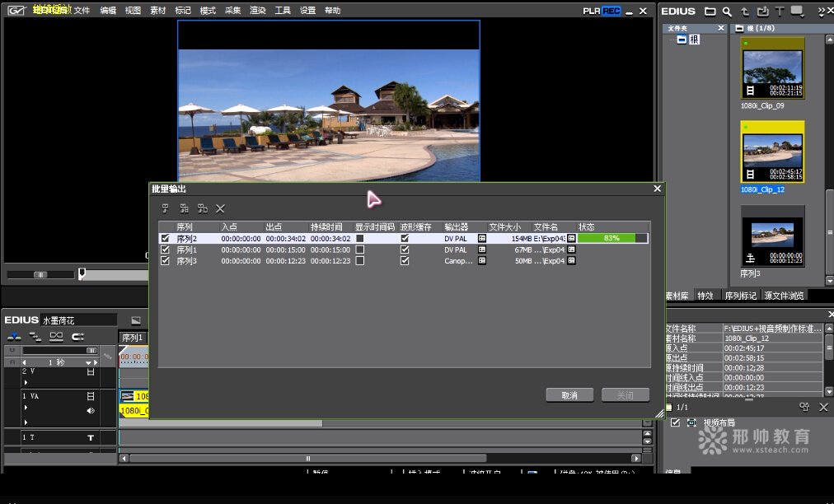Expand the 2 V track triangle

(x=25, y=382)
